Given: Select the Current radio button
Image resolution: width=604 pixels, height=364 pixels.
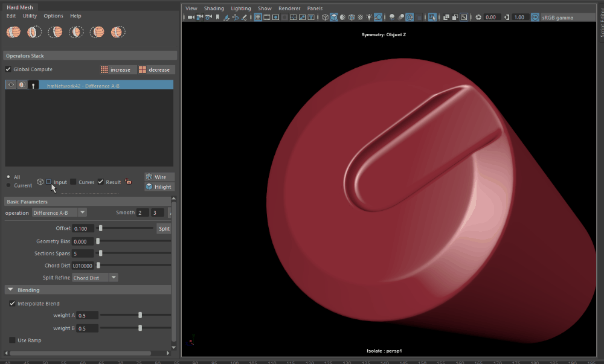Looking at the screenshot, I should tap(8, 185).
